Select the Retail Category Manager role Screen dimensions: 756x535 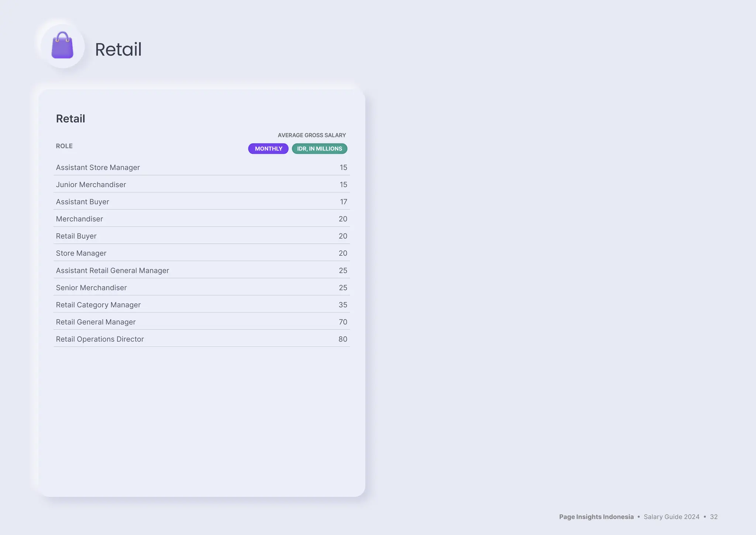98,305
